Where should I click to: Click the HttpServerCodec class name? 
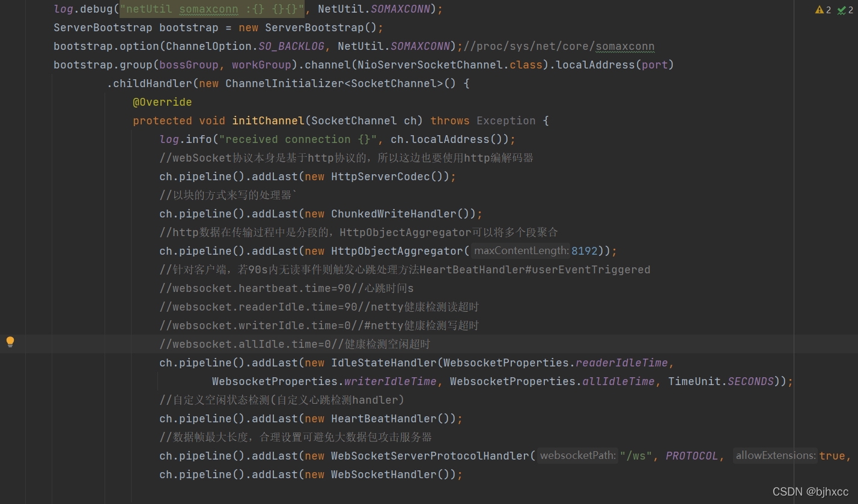click(x=381, y=177)
